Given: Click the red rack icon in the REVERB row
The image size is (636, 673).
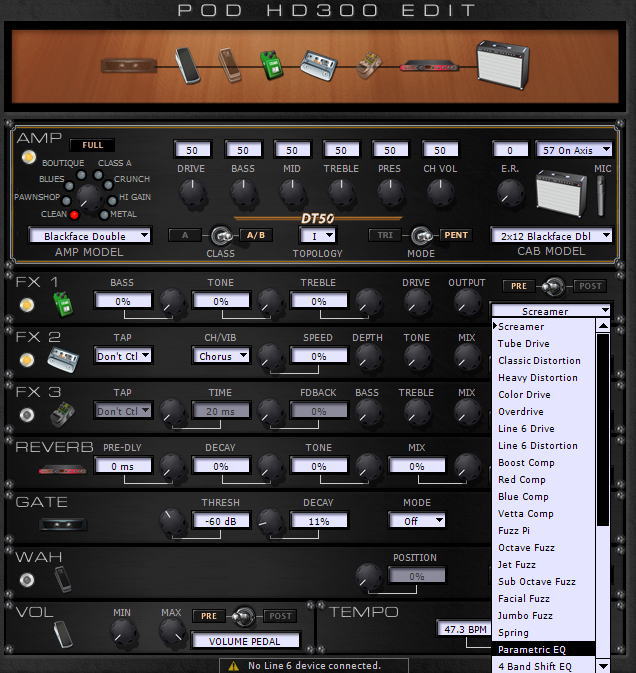Looking at the screenshot, I should [62, 470].
